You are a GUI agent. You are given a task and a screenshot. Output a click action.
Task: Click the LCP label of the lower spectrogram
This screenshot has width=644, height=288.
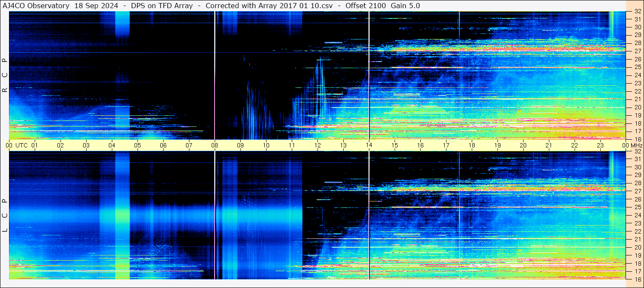pyautogui.click(x=5, y=215)
